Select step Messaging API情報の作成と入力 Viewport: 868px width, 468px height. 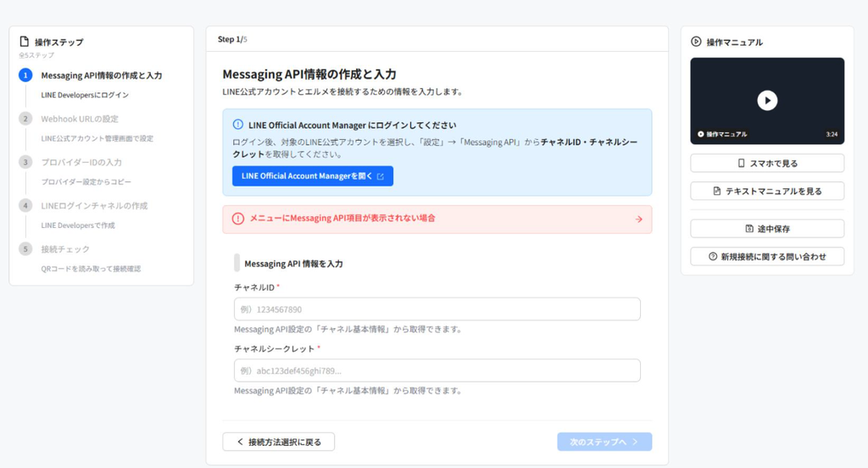[102, 75]
